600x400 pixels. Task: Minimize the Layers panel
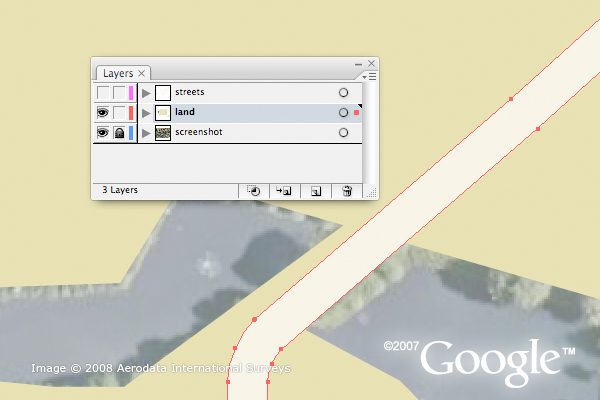coord(358,64)
